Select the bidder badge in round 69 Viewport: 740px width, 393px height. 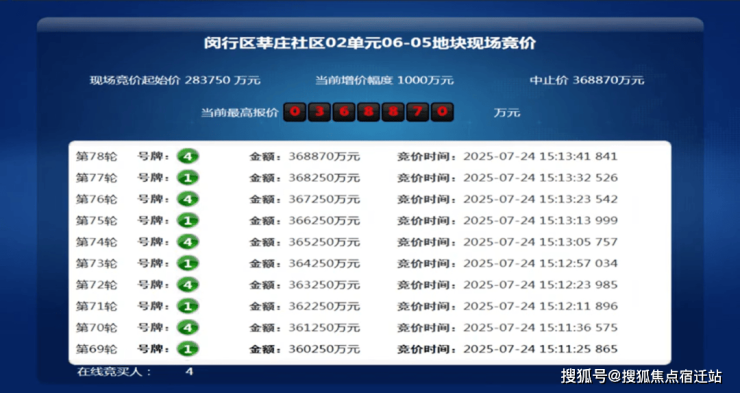pyautogui.click(x=188, y=349)
